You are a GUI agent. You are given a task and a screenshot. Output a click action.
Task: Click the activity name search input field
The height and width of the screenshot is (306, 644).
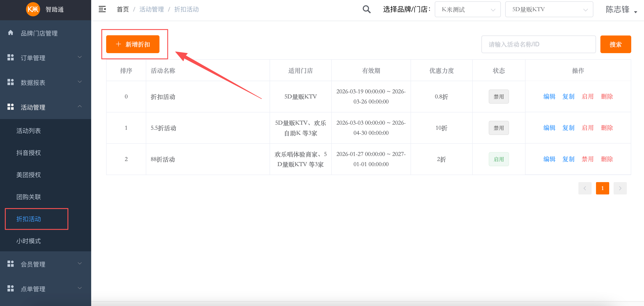point(539,44)
